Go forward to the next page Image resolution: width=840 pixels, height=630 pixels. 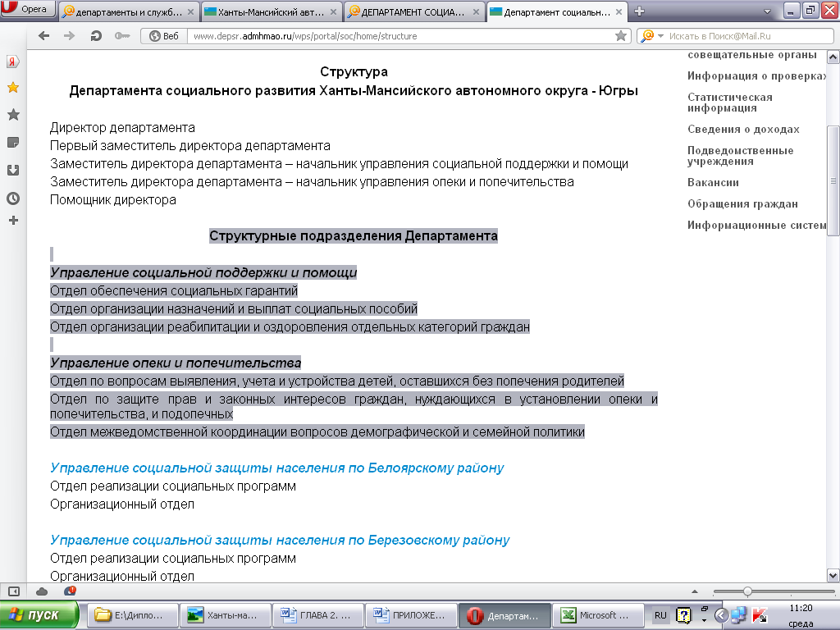[69, 36]
